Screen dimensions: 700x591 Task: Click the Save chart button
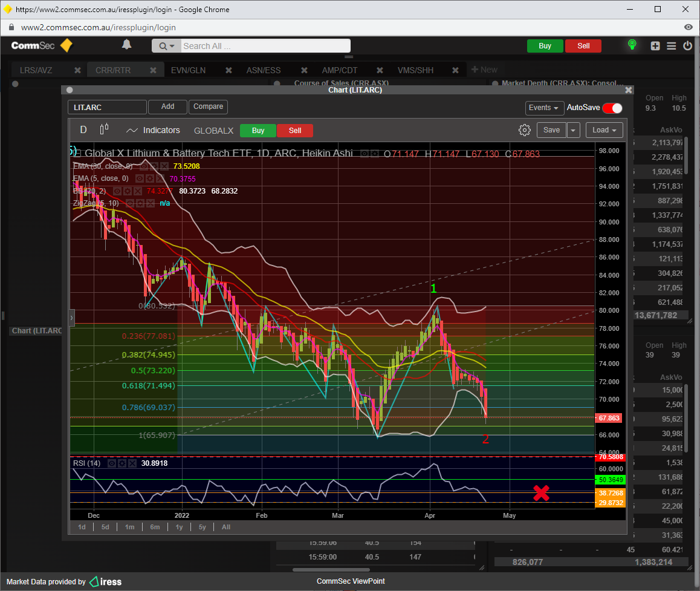pos(551,130)
